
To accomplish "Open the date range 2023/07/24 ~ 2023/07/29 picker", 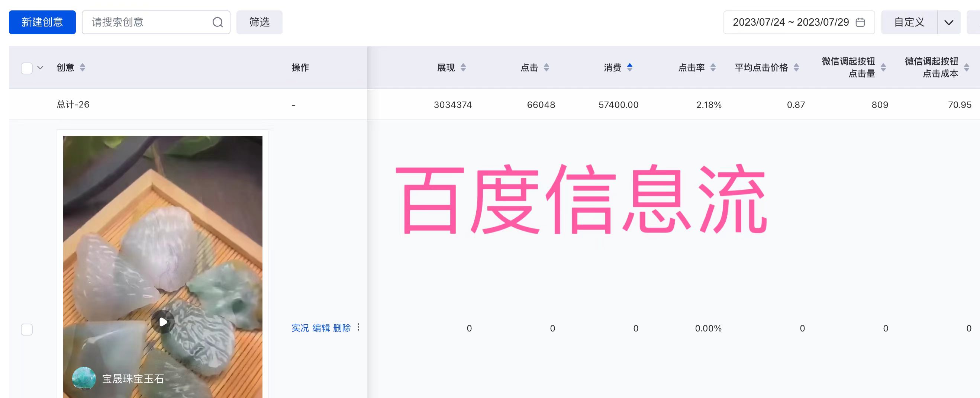I will [799, 22].
